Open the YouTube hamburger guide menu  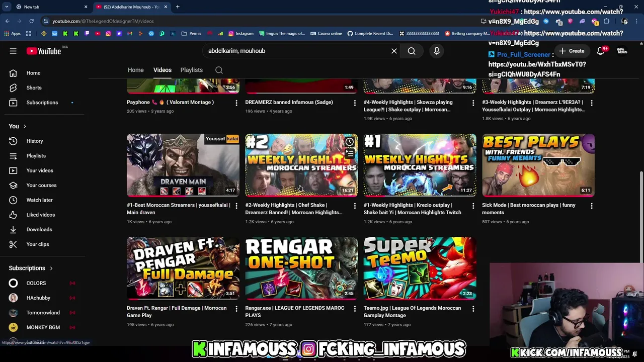(13, 51)
